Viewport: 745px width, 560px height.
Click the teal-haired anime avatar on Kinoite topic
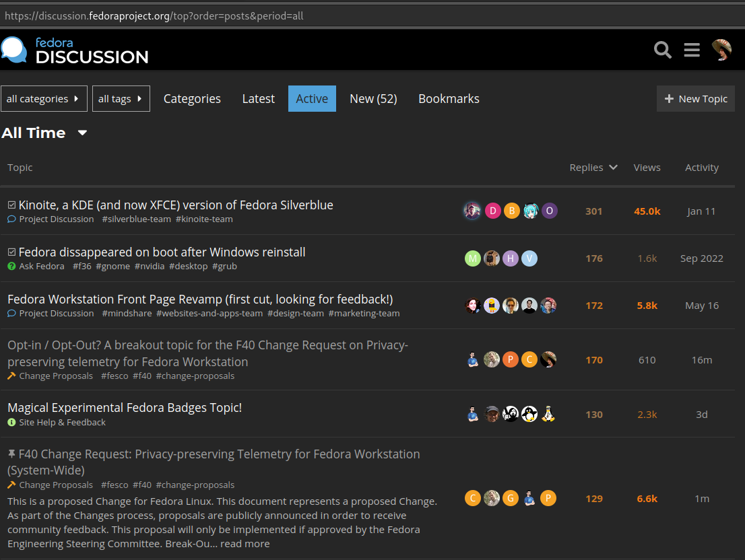coord(530,211)
